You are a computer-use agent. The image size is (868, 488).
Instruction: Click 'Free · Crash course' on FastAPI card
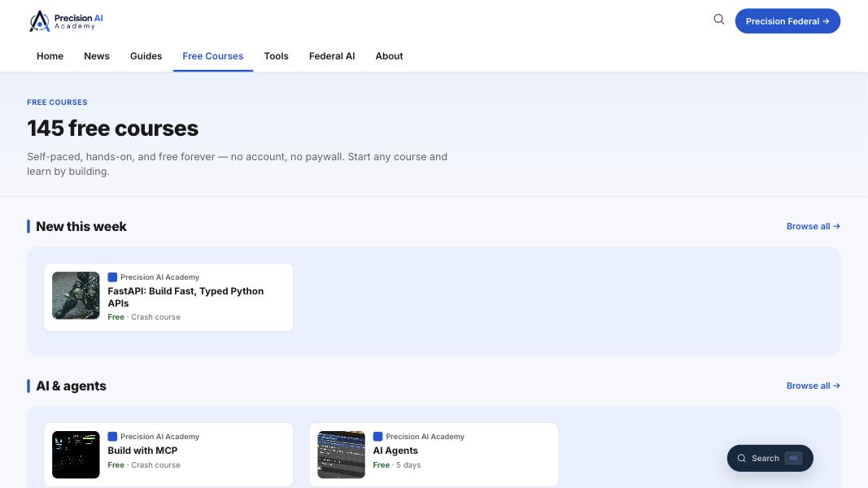[144, 317]
